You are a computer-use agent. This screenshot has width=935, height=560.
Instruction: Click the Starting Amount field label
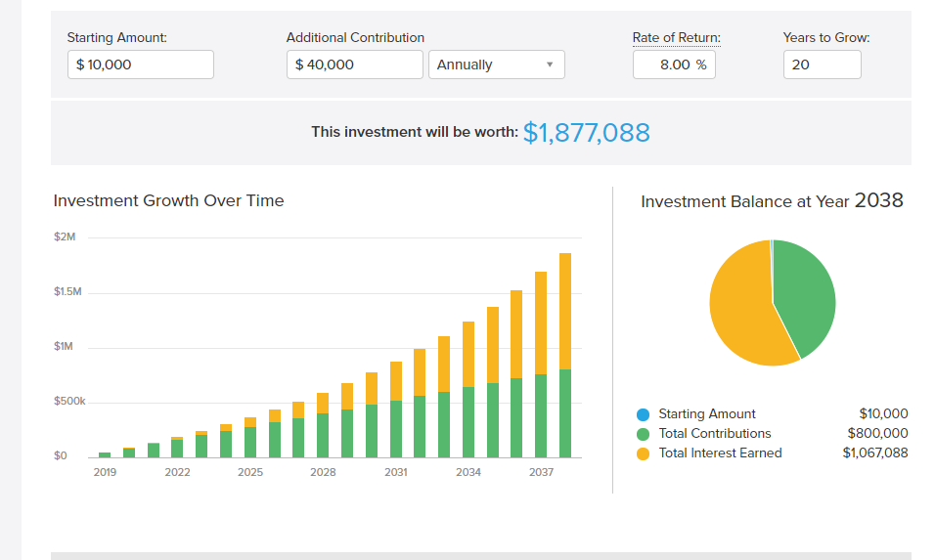point(117,37)
